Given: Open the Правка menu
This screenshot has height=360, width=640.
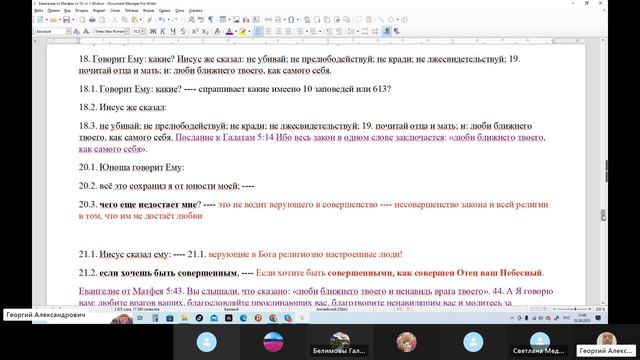Looking at the screenshot, I should coord(53,11).
